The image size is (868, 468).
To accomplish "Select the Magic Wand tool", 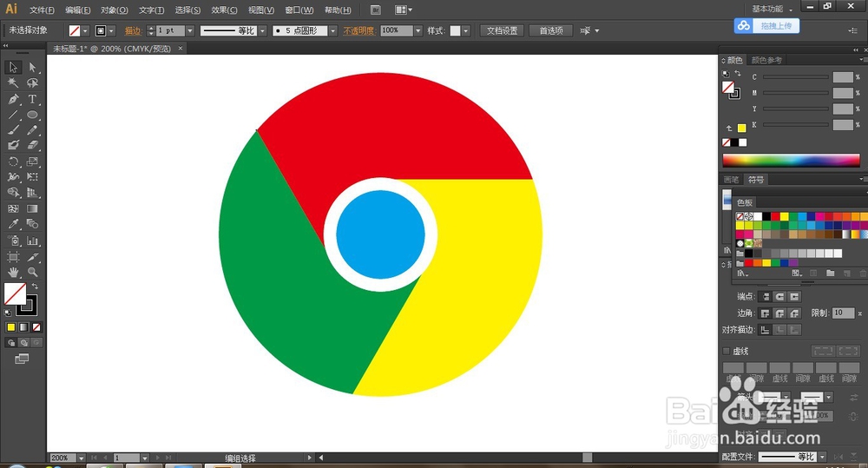I will point(13,83).
